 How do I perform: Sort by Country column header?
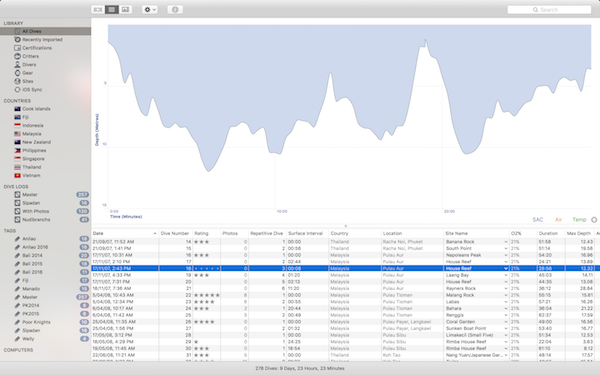355,233
